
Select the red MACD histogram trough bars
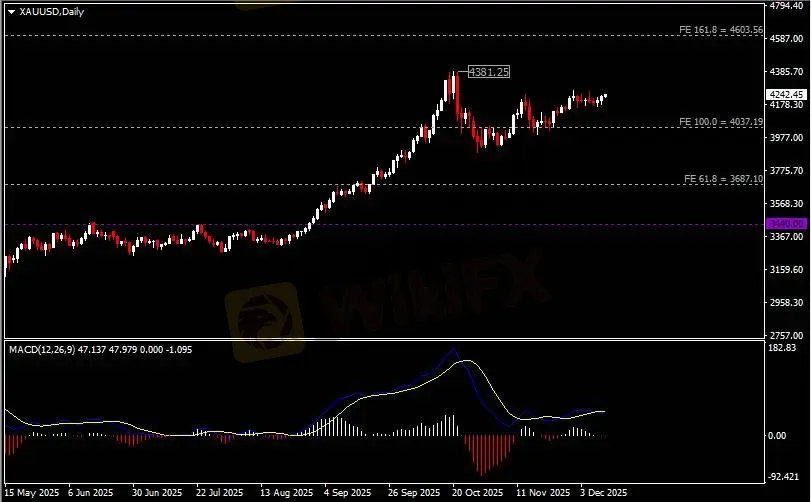tap(486, 455)
